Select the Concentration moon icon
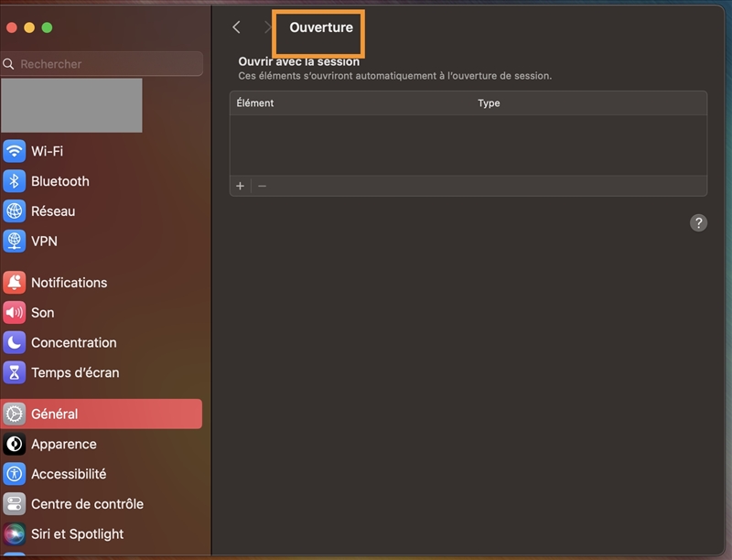Viewport: 732px width, 560px height. coord(15,342)
